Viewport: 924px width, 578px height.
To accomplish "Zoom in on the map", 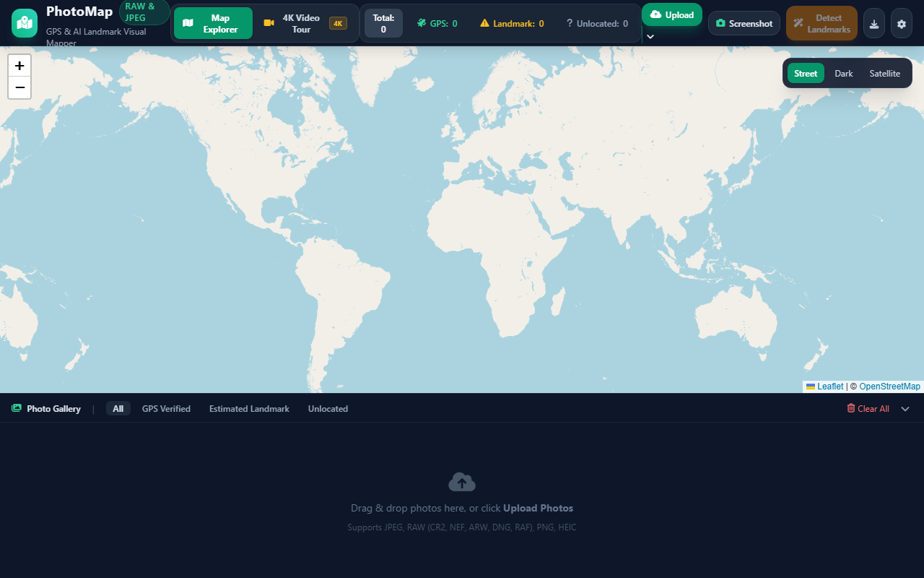I will click(19, 66).
